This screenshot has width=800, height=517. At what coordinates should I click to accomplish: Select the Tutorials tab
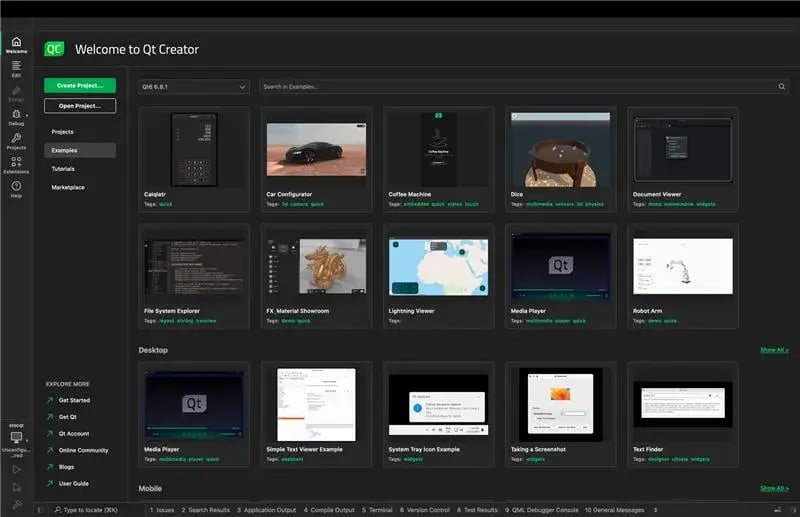[x=63, y=169]
